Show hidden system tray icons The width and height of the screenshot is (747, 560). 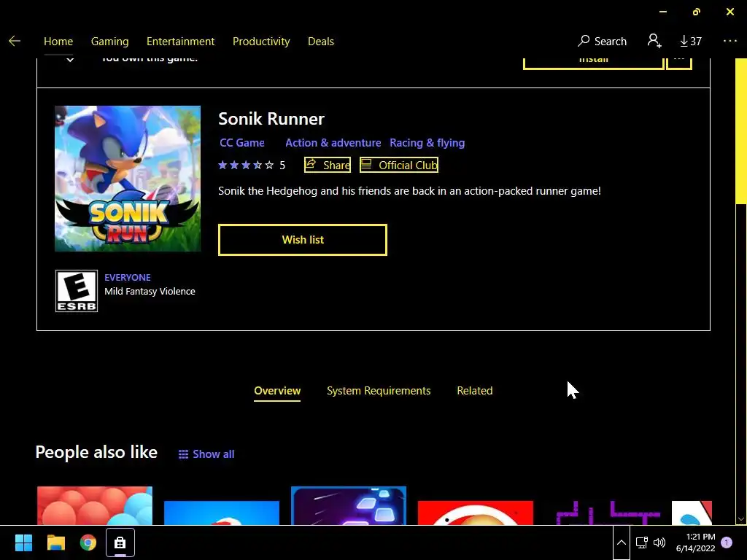pos(622,542)
